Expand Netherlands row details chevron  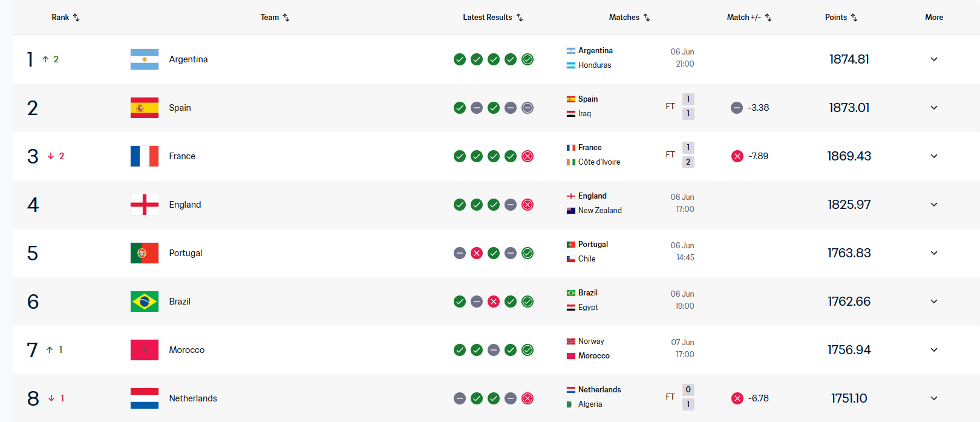click(934, 398)
